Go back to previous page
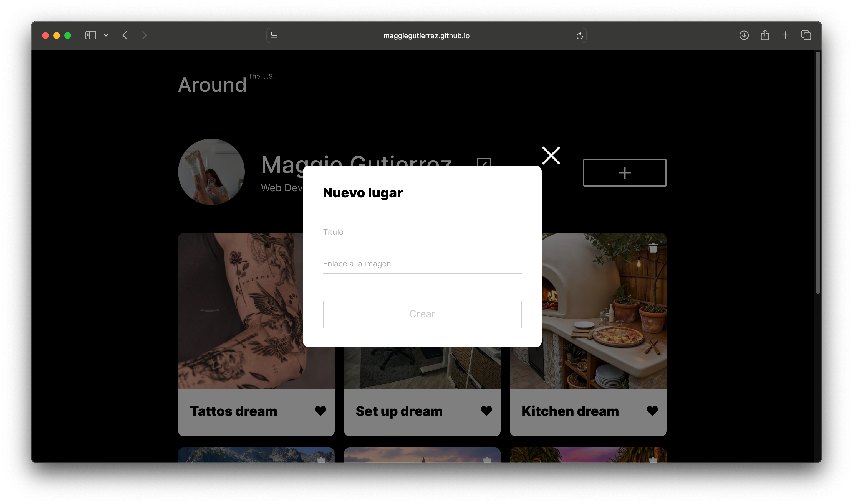The height and width of the screenshot is (504, 853). [x=125, y=35]
